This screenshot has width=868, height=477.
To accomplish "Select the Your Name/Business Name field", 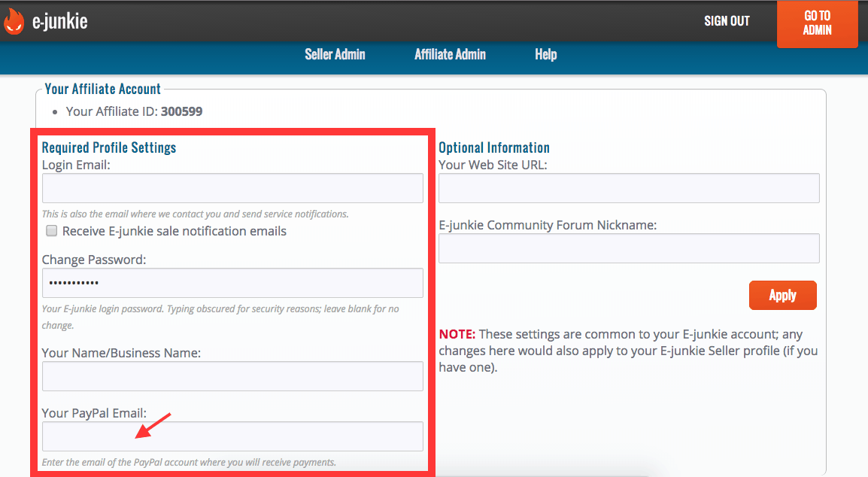I will pyautogui.click(x=232, y=376).
